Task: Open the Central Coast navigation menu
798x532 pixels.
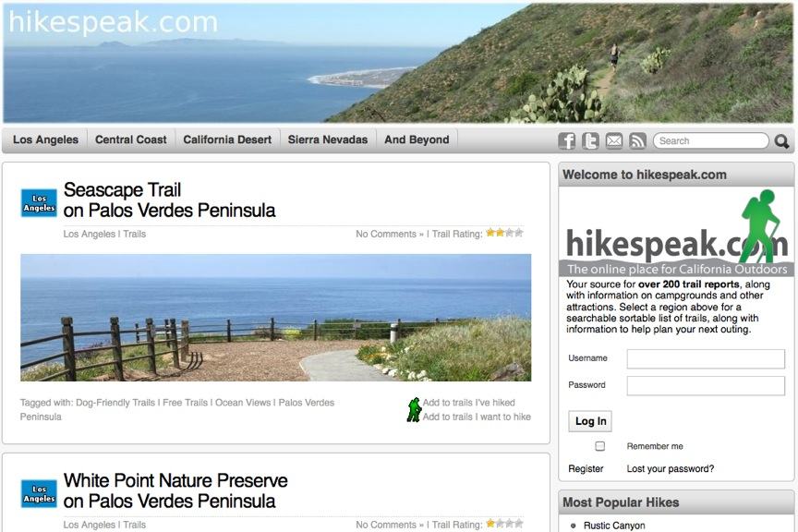Action: click(131, 140)
